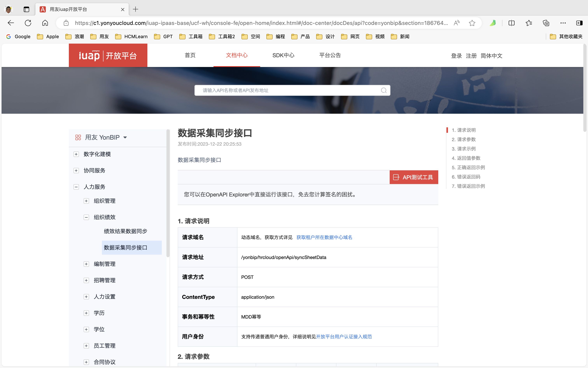Open the GPT bookmarks folder
The width and height of the screenshot is (588, 368).
[163, 37]
